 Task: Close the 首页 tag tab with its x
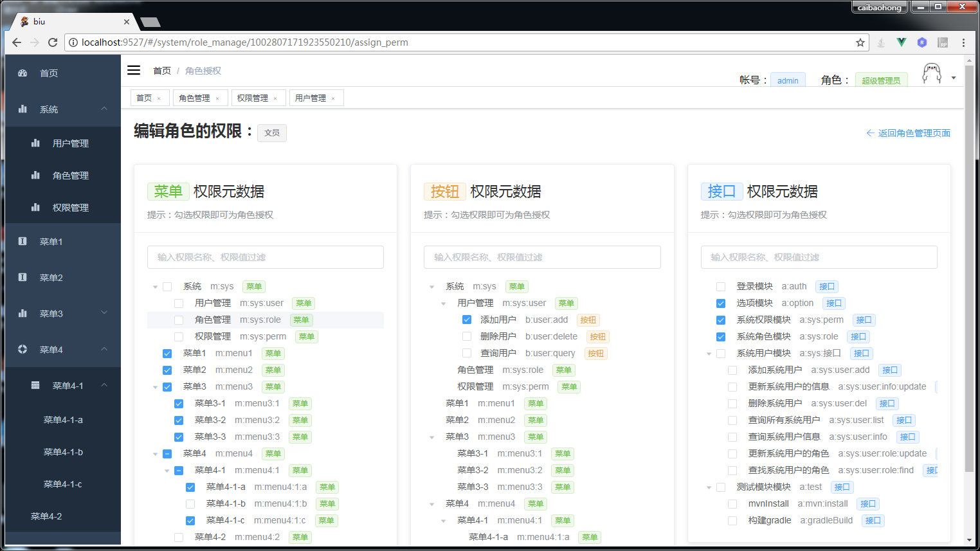159,98
